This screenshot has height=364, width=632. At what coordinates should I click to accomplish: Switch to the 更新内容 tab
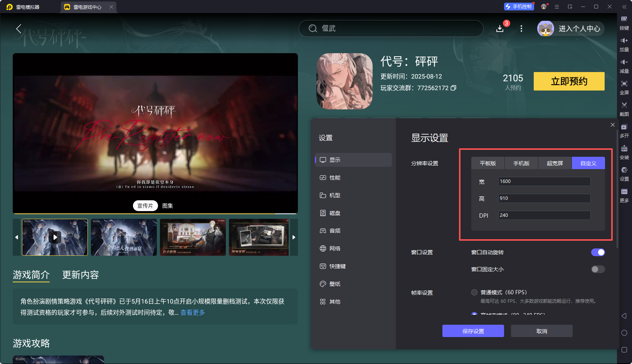[80, 275]
